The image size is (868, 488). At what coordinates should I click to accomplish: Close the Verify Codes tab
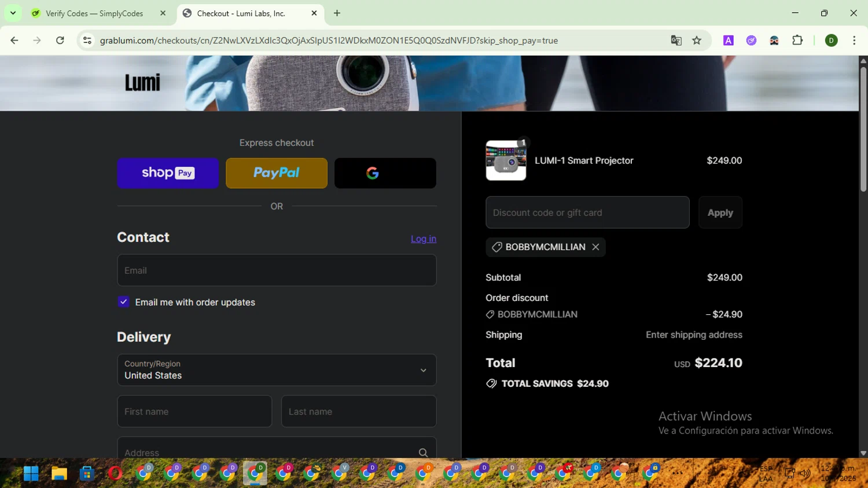[163, 13]
